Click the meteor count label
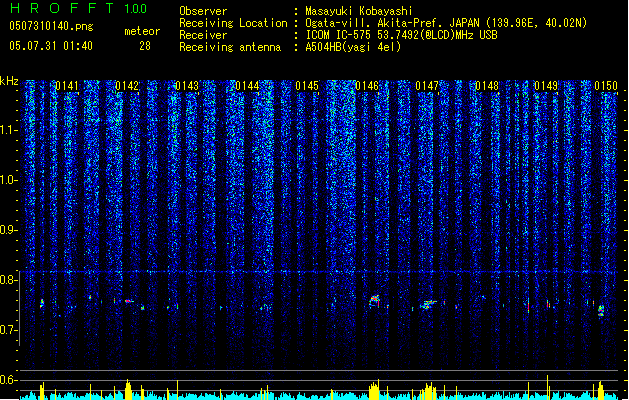Screen dimensions: 629x400 click(x=142, y=31)
